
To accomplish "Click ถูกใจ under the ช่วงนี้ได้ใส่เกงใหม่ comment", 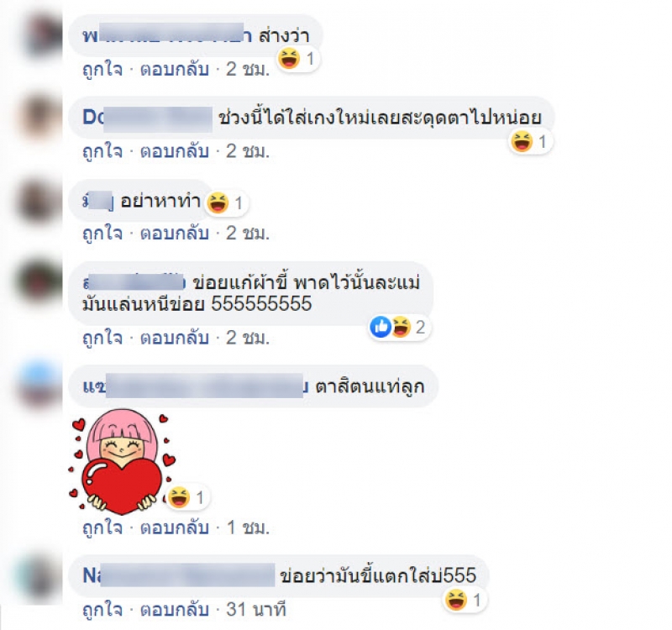I will click(102, 151).
